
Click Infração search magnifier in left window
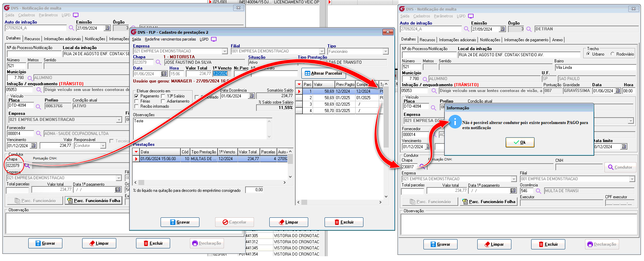tap(39, 90)
